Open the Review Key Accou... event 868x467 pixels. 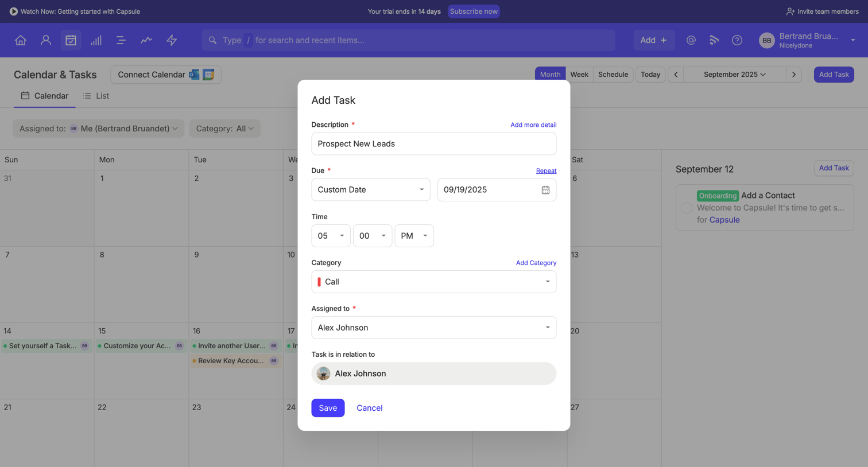(236, 361)
